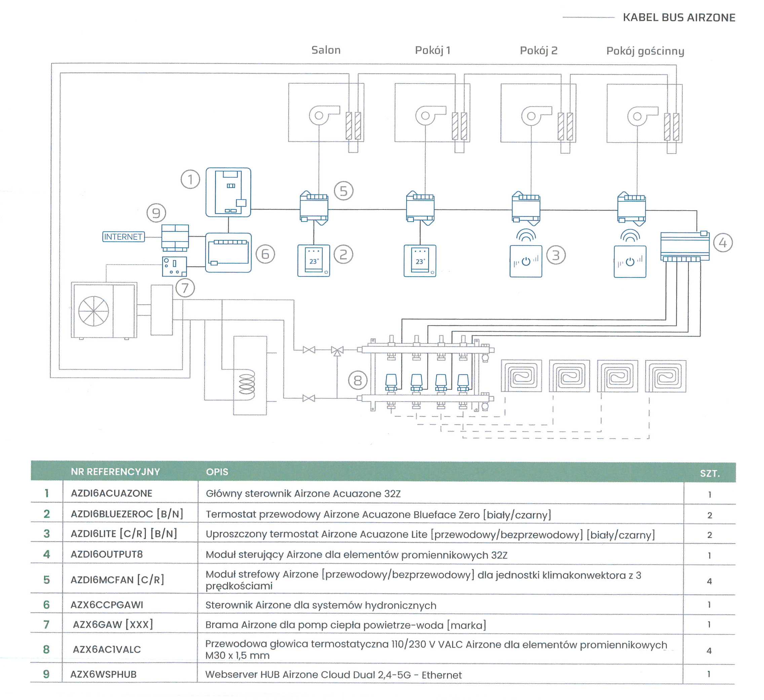
Task: Click the hot water tank with coil icon
Action: pyautogui.click(x=250, y=376)
